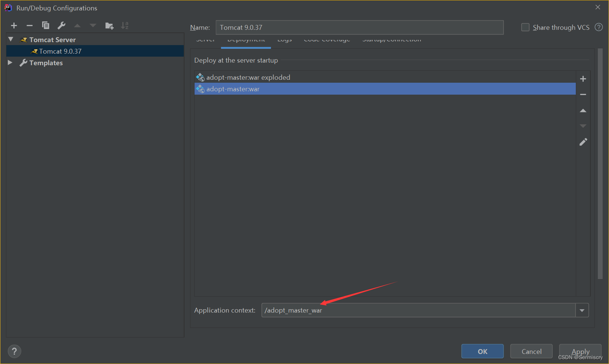Copy the selected configuration

(x=45, y=25)
